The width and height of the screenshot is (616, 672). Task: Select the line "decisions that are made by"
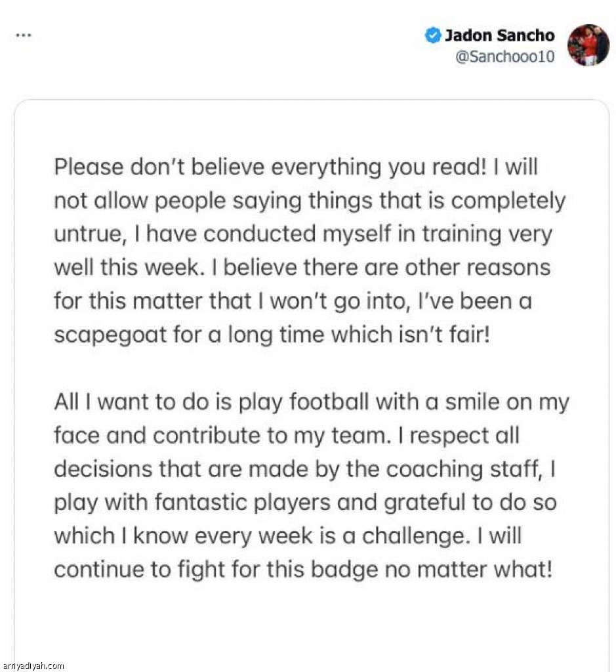[305, 469]
